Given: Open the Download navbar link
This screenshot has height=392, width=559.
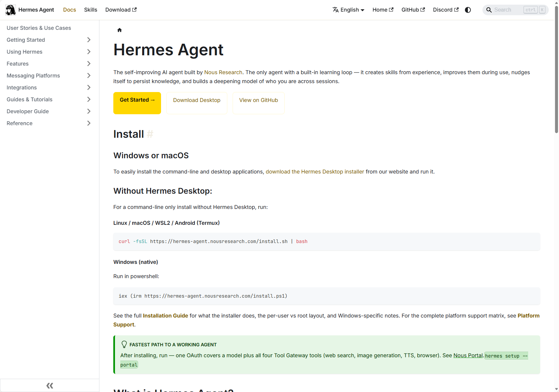Looking at the screenshot, I should (121, 10).
